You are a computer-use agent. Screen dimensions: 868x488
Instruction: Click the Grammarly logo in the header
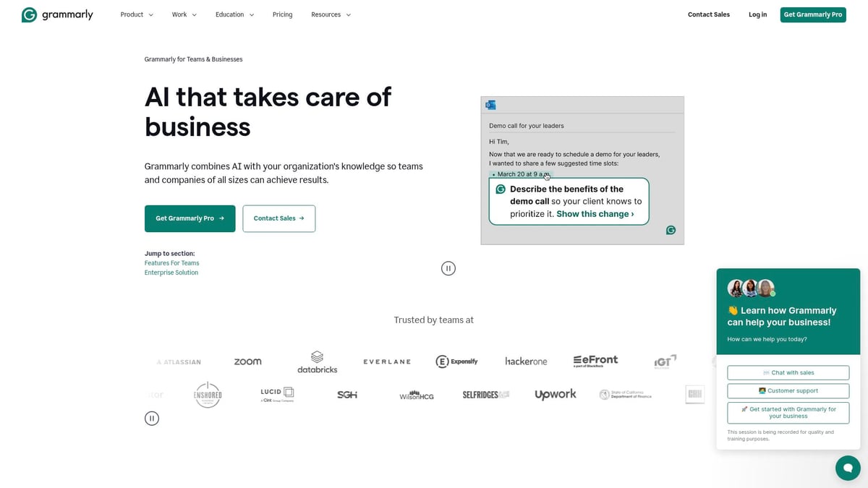(57, 14)
